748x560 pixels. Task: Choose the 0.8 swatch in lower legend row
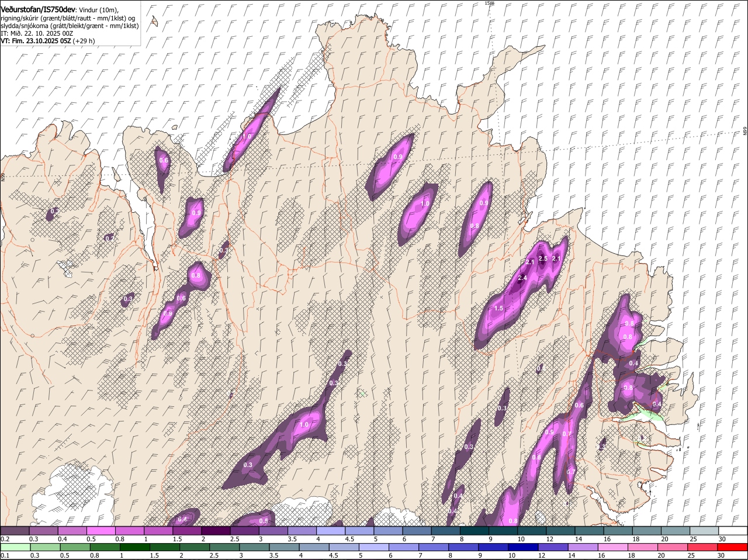[105, 548]
